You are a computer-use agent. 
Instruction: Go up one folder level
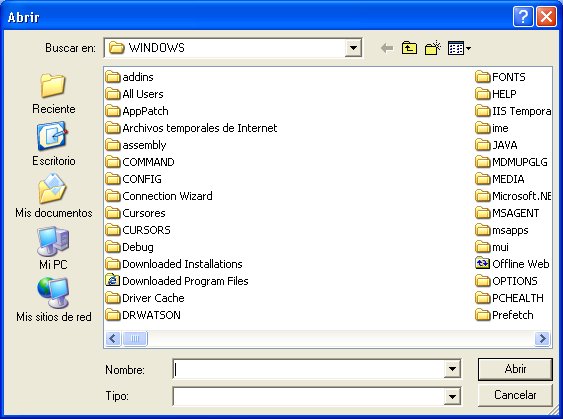coord(409,48)
